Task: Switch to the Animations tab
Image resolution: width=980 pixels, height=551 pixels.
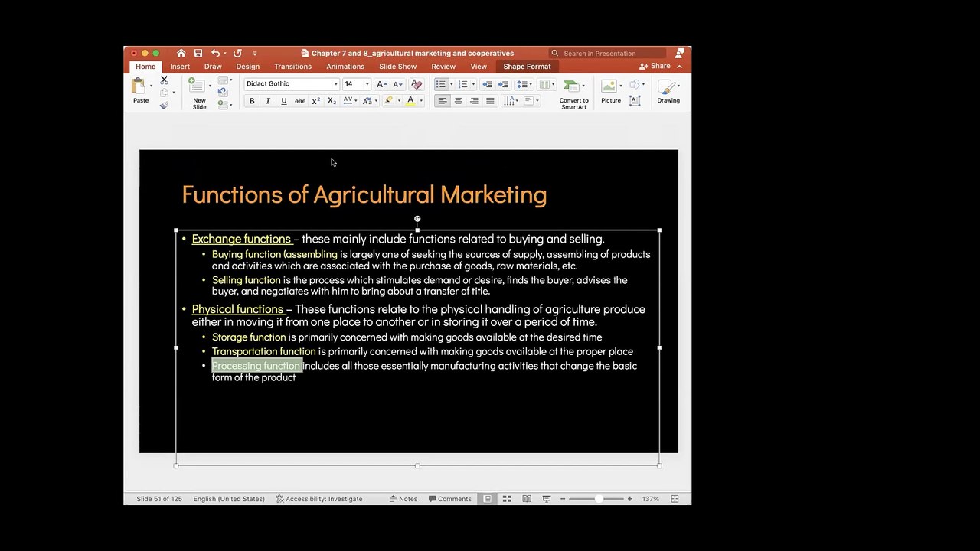Action: click(345, 67)
